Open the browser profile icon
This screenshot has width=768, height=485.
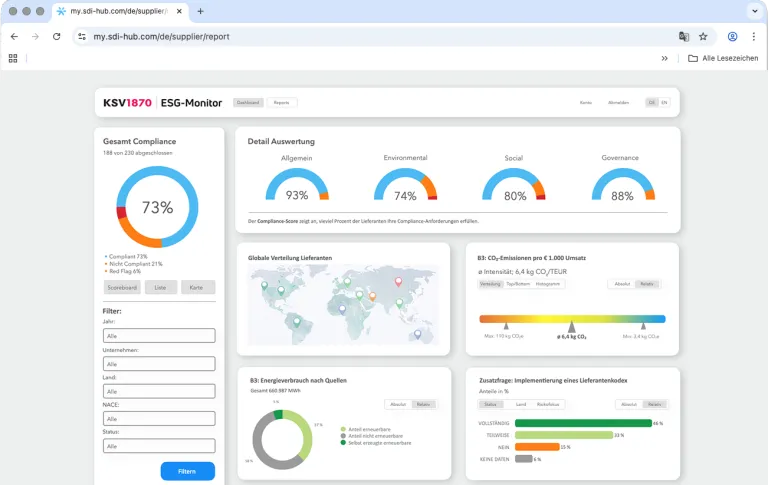coord(732,36)
